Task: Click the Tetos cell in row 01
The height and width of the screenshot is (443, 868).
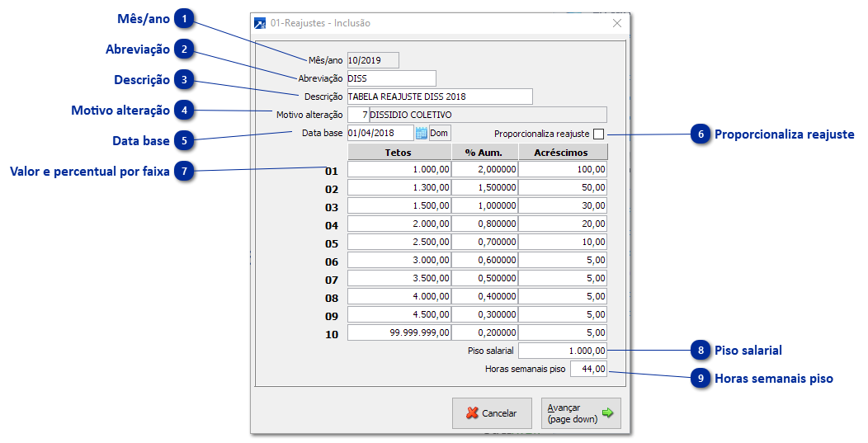Action: click(399, 169)
